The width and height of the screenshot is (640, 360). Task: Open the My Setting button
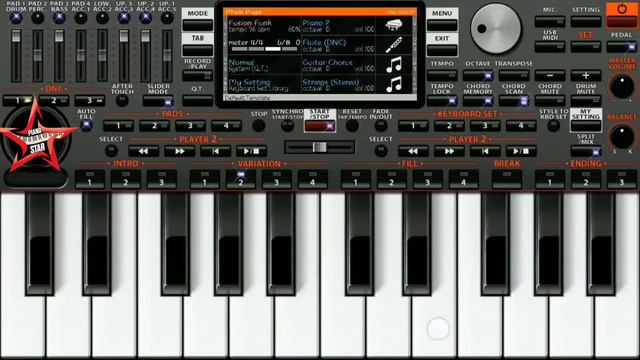pos(586,126)
